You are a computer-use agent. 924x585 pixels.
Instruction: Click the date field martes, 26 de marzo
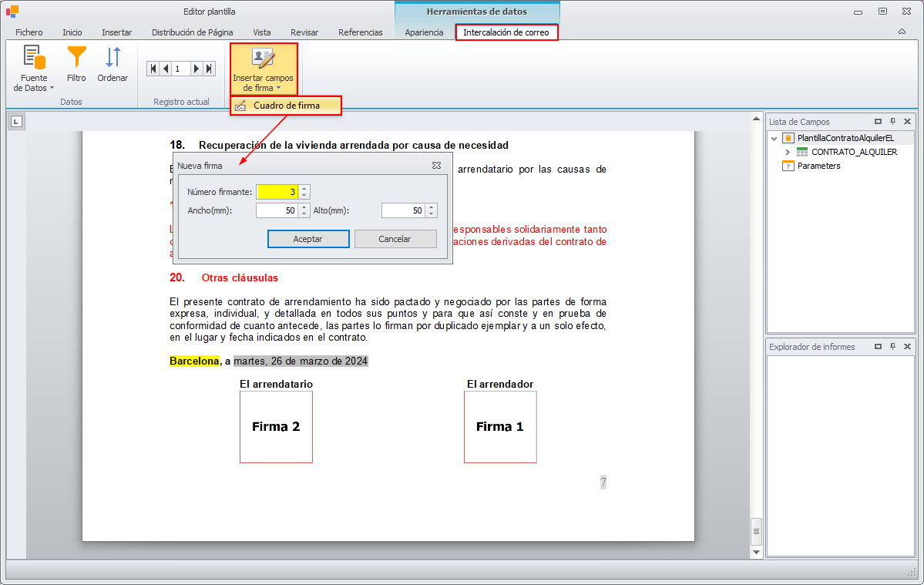(x=301, y=361)
